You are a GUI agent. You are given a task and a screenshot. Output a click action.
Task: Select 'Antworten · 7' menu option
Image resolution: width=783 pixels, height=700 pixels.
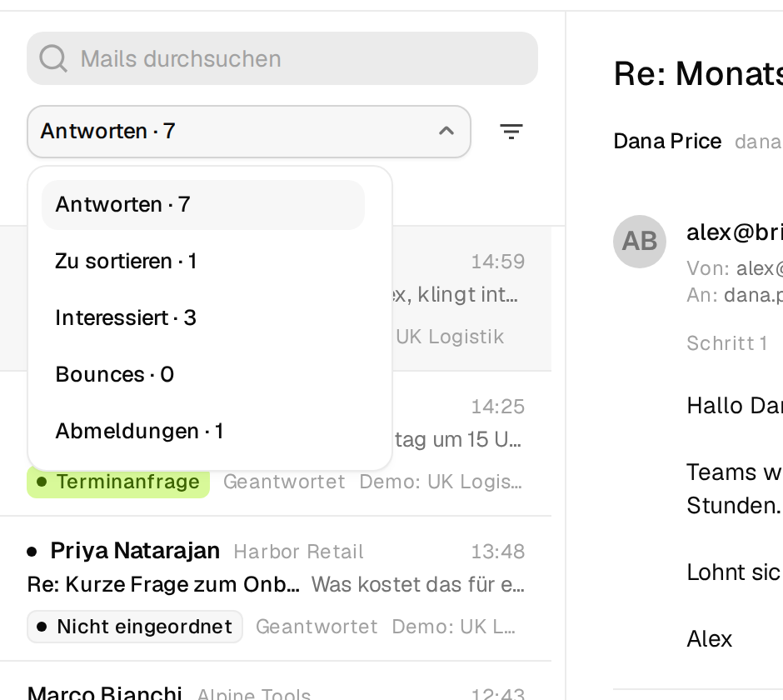(202, 205)
